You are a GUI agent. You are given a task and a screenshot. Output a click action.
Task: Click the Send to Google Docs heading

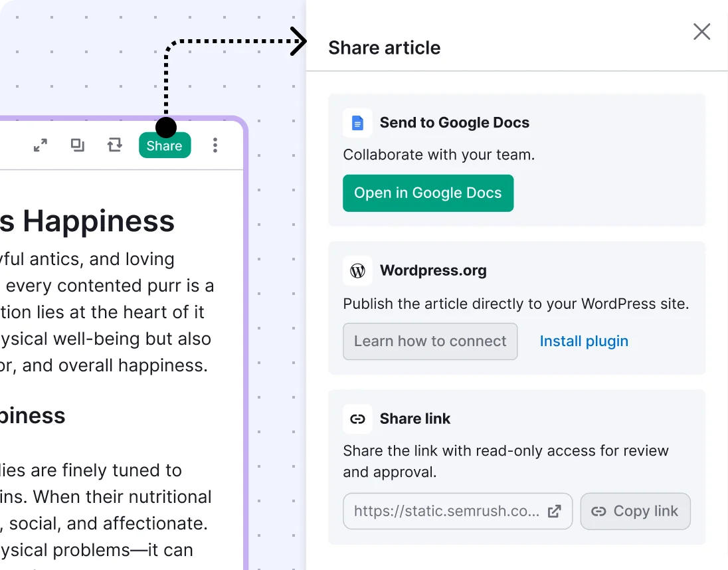click(x=454, y=122)
